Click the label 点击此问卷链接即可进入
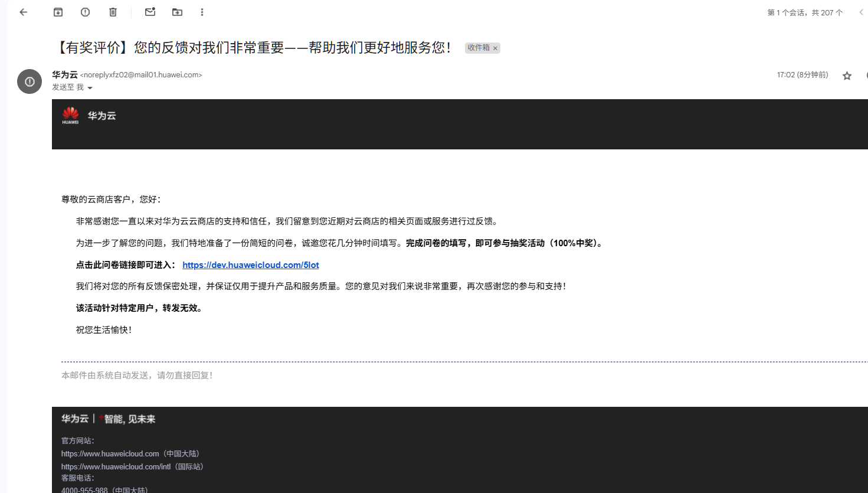Viewport: 868px width, 493px height. pyautogui.click(x=126, y=265)
